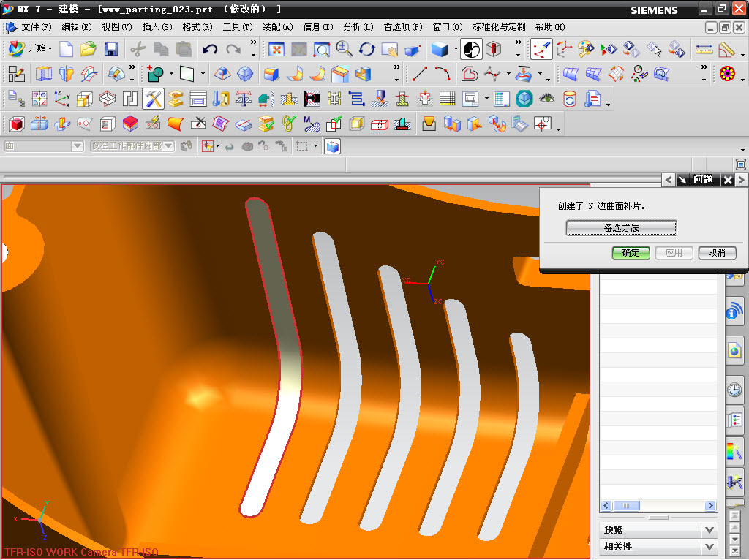
Task: Activate the Rotate view tool
Action: (x=367, y=49)
